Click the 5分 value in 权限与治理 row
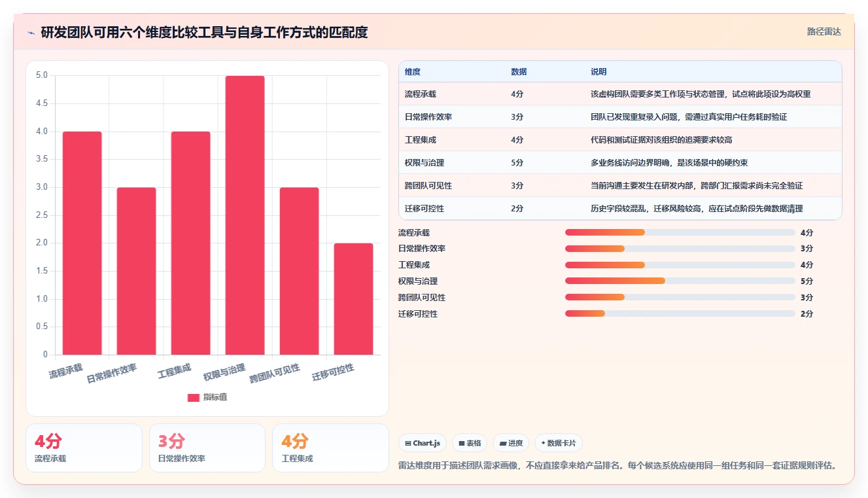Image resolution: width=868 pixels, height=498 pixels. pos(517,163)
